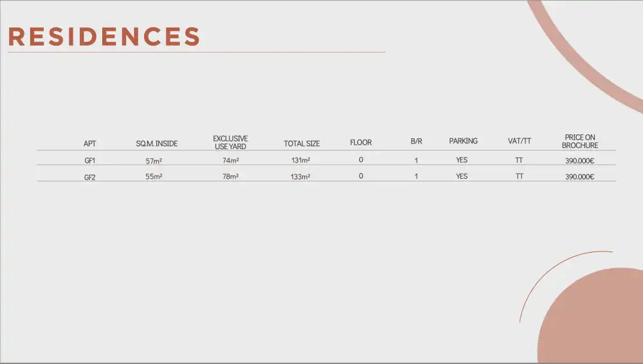Select the 55m² inside area value
The width and height of the screenshot is (643, 364).
[x=154, y=177]
